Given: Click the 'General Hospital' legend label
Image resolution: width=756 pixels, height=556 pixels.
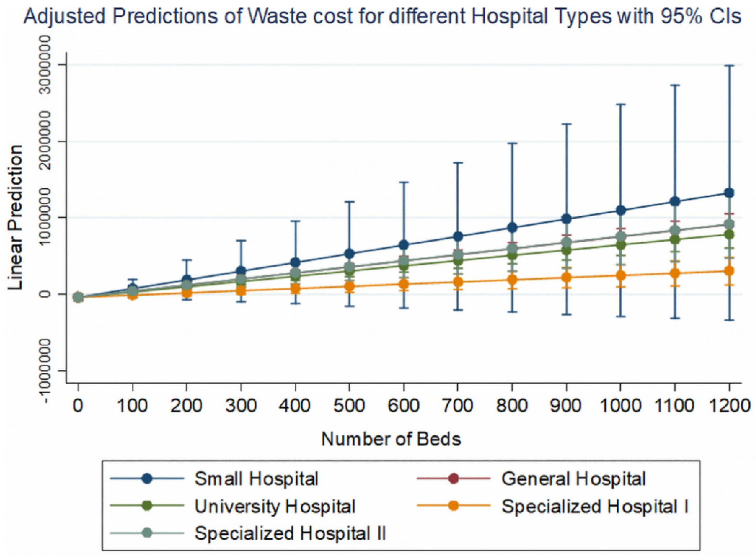Looking at the screenshot, I should 574,478.
